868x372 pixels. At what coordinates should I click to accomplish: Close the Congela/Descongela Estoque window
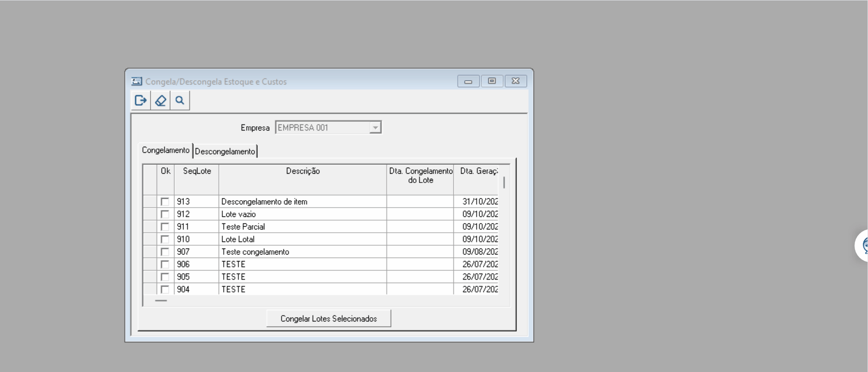pos(516,81)
